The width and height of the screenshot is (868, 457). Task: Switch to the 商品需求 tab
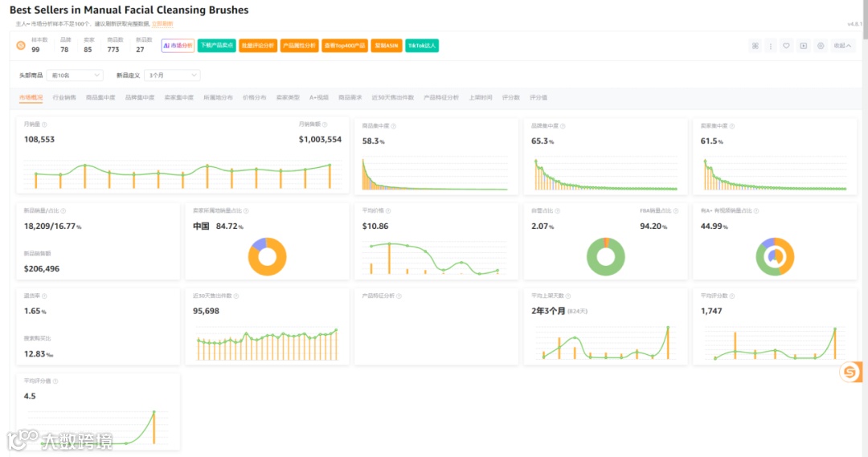pyautogui.click(x=350, y=97)
